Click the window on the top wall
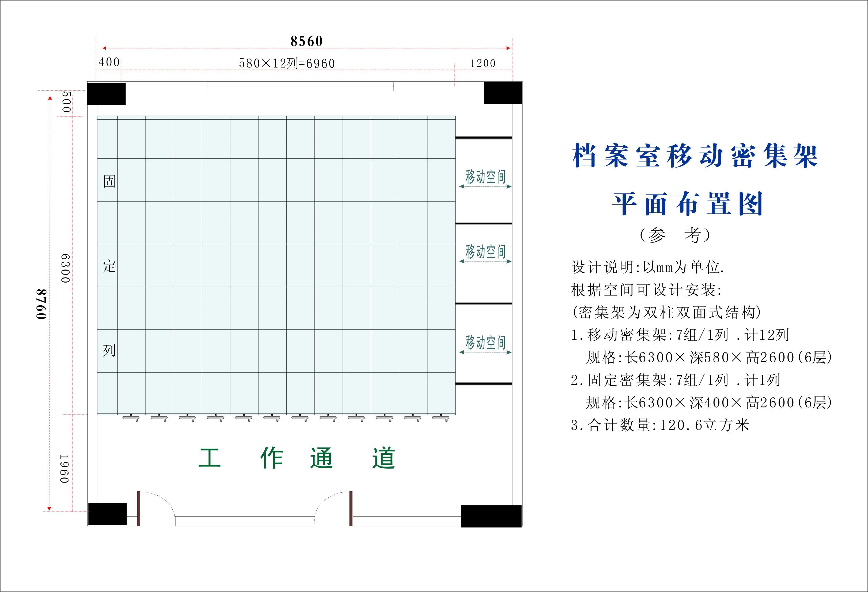 300,86
